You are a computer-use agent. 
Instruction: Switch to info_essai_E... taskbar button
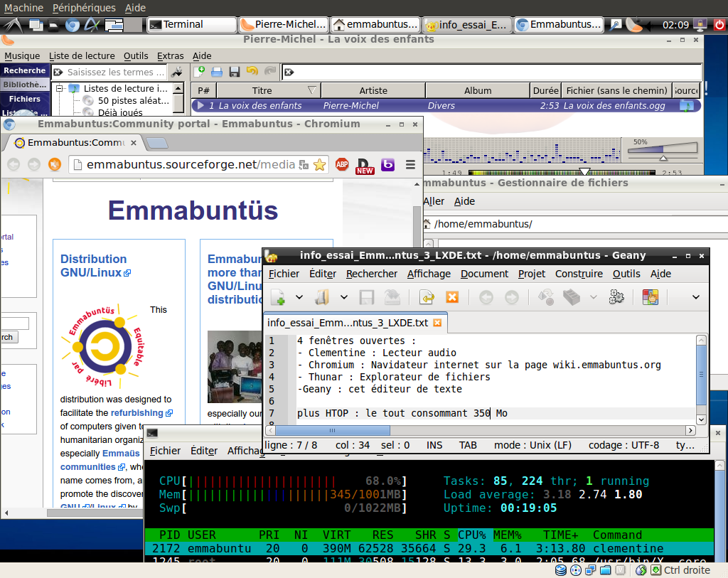click(468, 24)
